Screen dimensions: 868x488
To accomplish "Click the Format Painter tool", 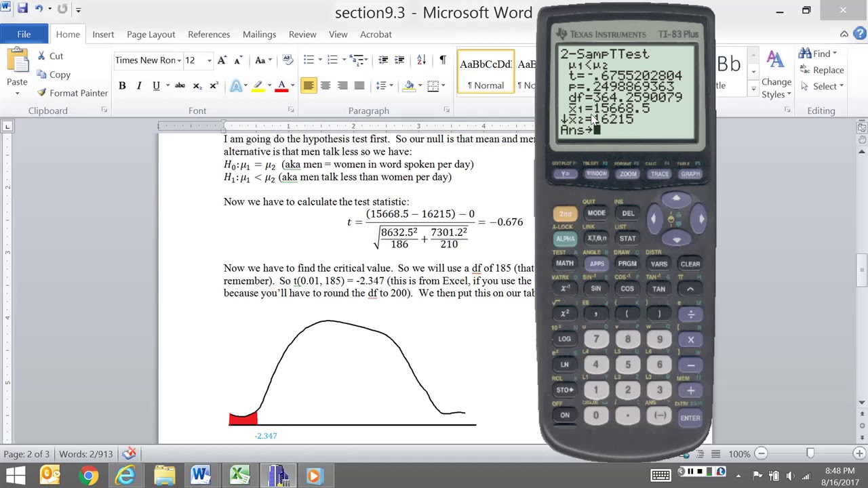I will pyautogui.click(x=72, y=93).
